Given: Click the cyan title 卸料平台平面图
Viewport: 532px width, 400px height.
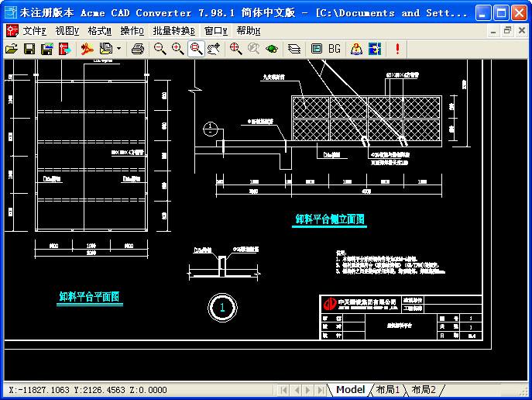Looking at the screenshot, I should tap(89, 297).
